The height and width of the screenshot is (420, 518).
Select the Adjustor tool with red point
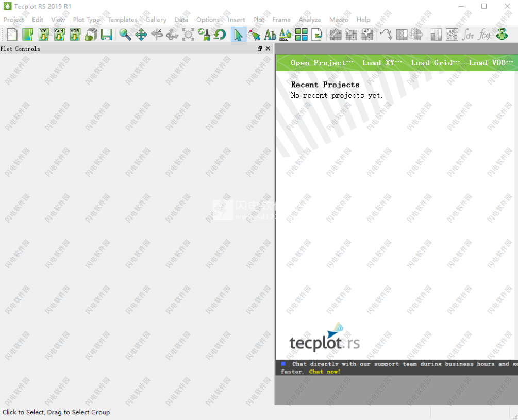[x=255, y=35]
